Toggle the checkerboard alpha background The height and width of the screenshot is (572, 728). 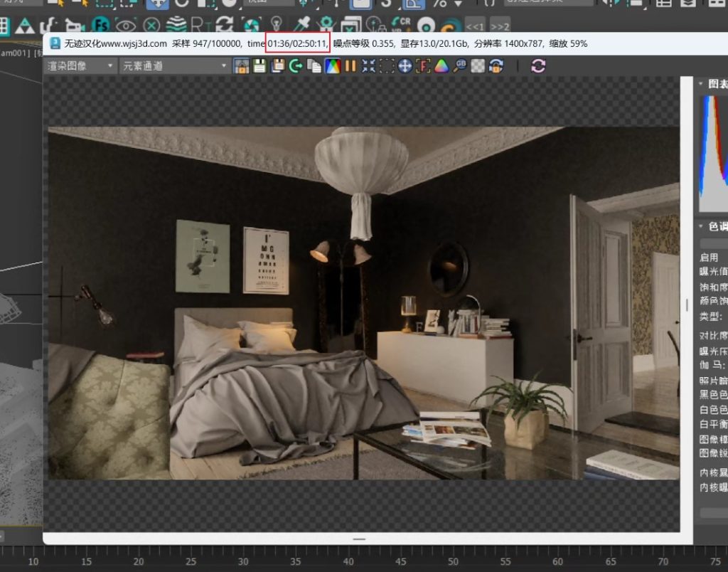[478, 66]
